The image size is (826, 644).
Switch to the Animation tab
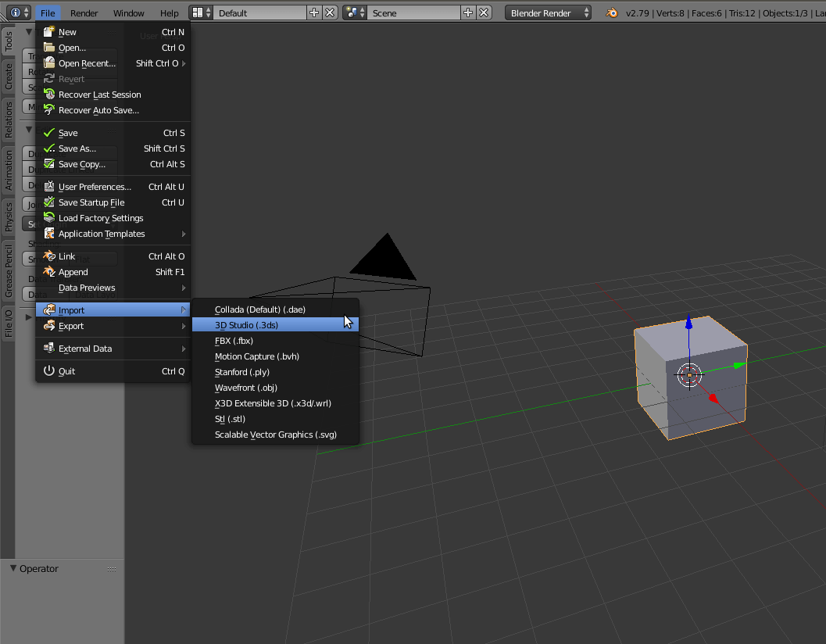pos(9,170)
